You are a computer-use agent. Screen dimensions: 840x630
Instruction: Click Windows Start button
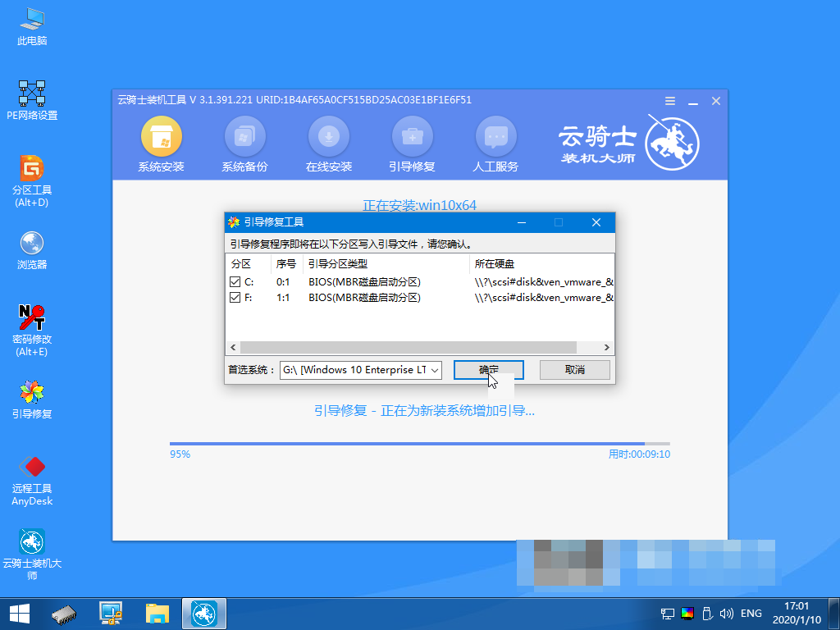(20, 614)
